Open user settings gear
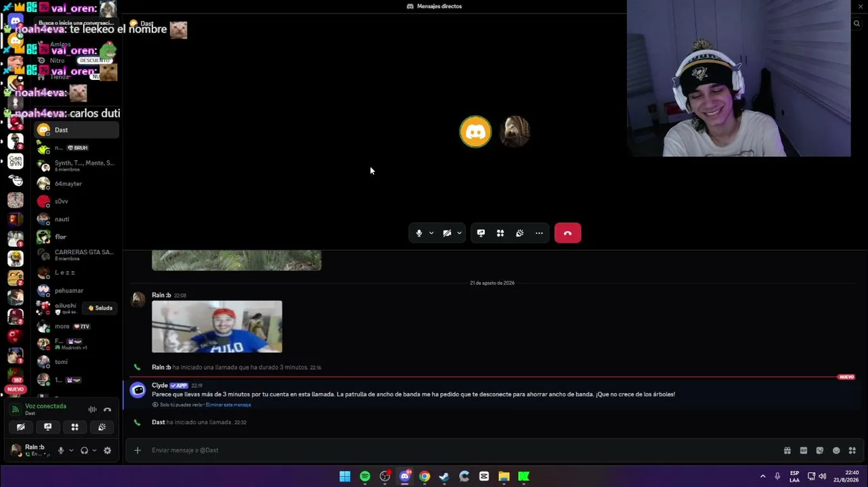The image size is (868, 487). (x=107, y=450)
